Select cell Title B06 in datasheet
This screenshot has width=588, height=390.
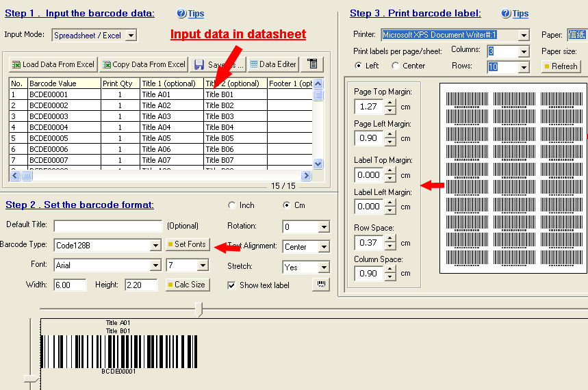(x=235, y=149)
